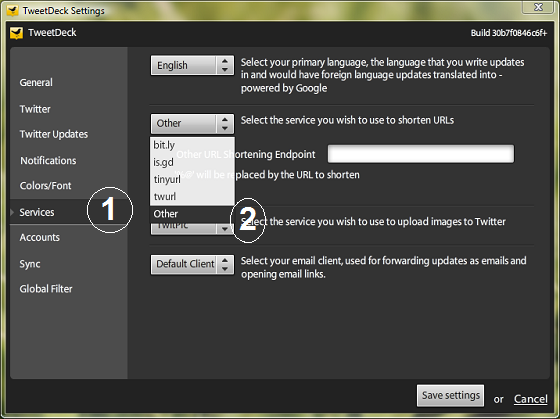
Task: Choose twurl from the shortener list
Action: click(192, 196)
